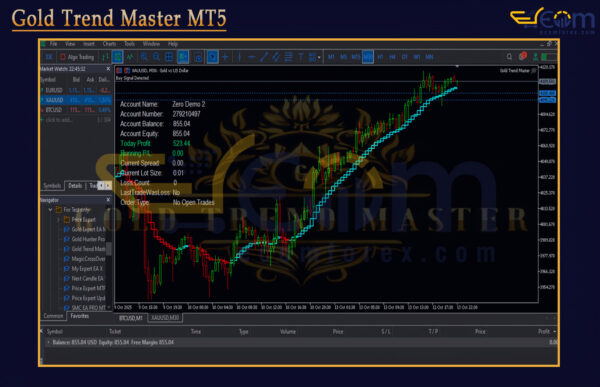Open the Help menu
Viewport: 600px width, 387px height.
click(x=173, y=44)
